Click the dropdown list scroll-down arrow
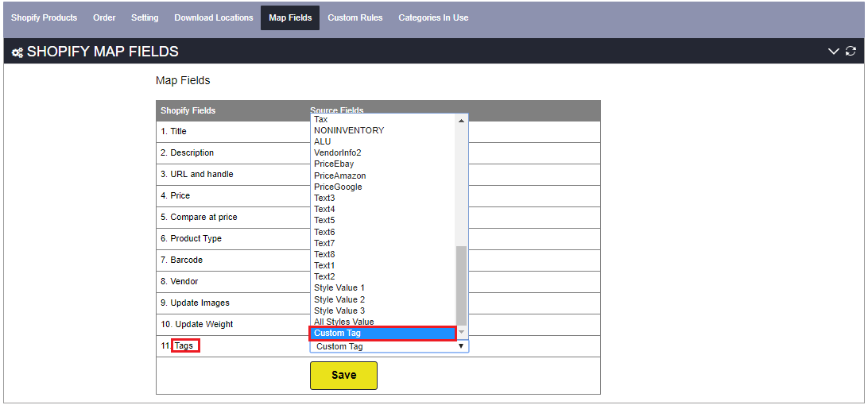This screenshot has height=405, width=868. [462, 332]
